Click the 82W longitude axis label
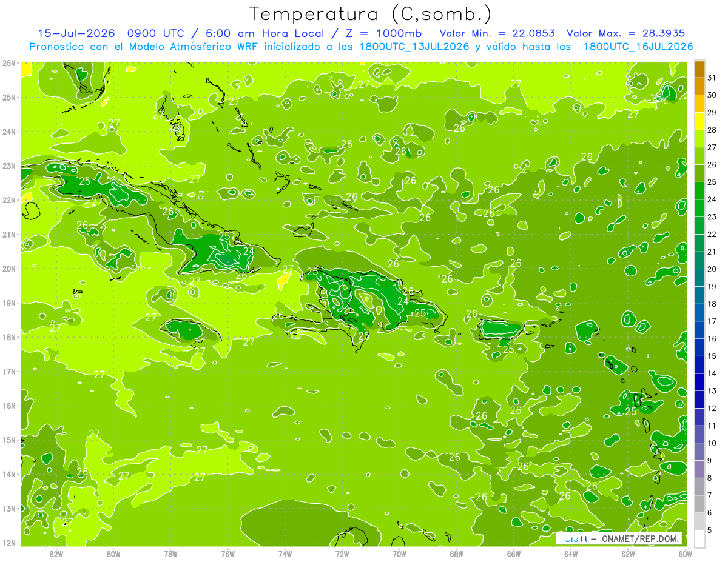Screen dimensions: 728x562 pos(56,554)
